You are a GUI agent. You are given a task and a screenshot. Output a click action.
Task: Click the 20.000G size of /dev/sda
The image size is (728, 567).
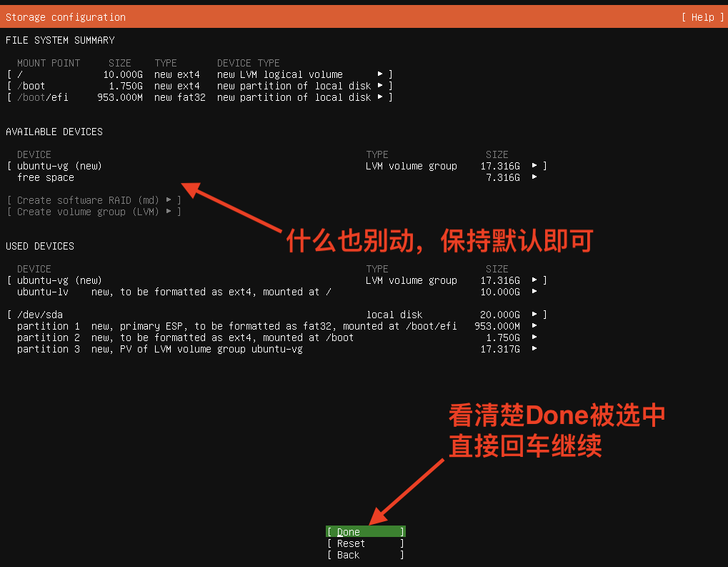pos(500,315)
